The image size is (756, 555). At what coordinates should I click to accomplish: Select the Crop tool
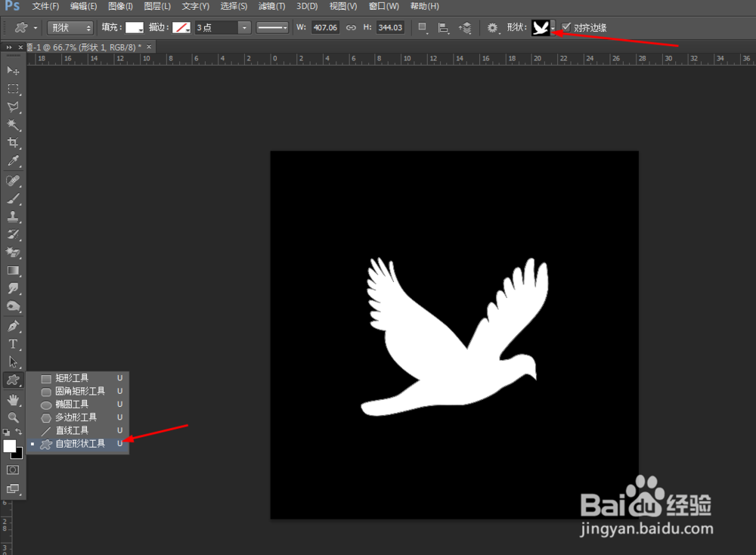coord(13,143)
